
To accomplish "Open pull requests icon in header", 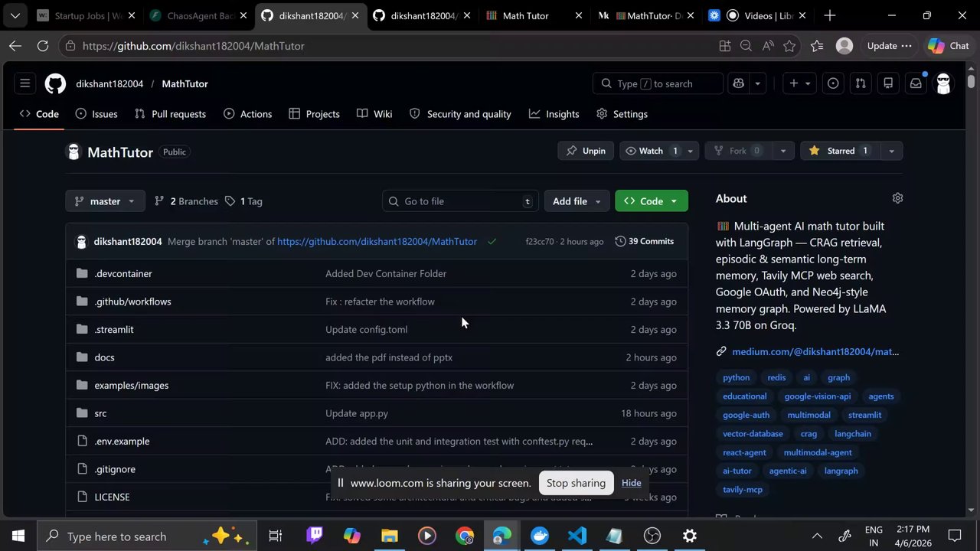I will click(x=861, y=83).
